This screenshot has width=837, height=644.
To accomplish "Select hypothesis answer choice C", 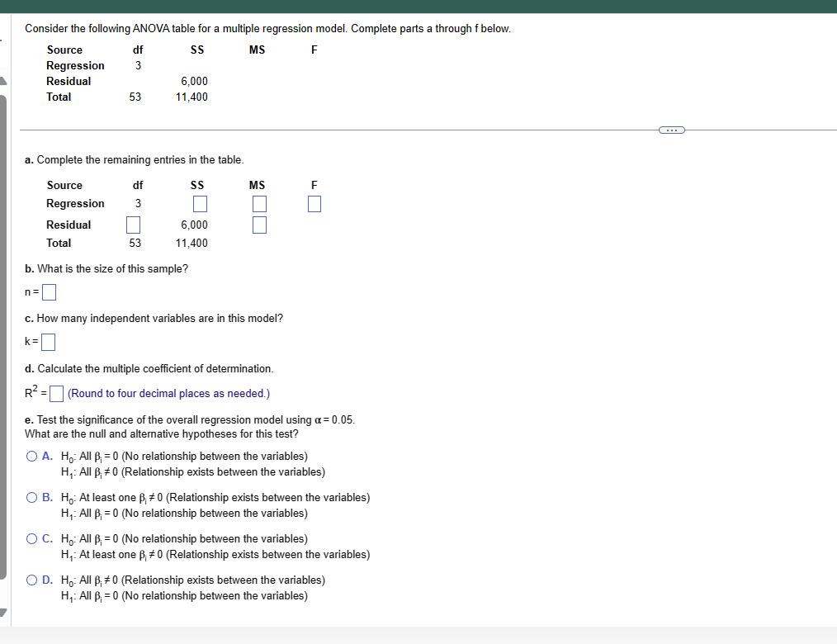I will pyautogui.click(x=30, y=538).
